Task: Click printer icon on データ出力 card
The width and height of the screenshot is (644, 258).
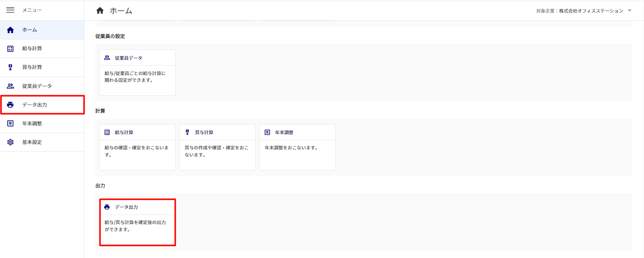Action: [107, 207]
